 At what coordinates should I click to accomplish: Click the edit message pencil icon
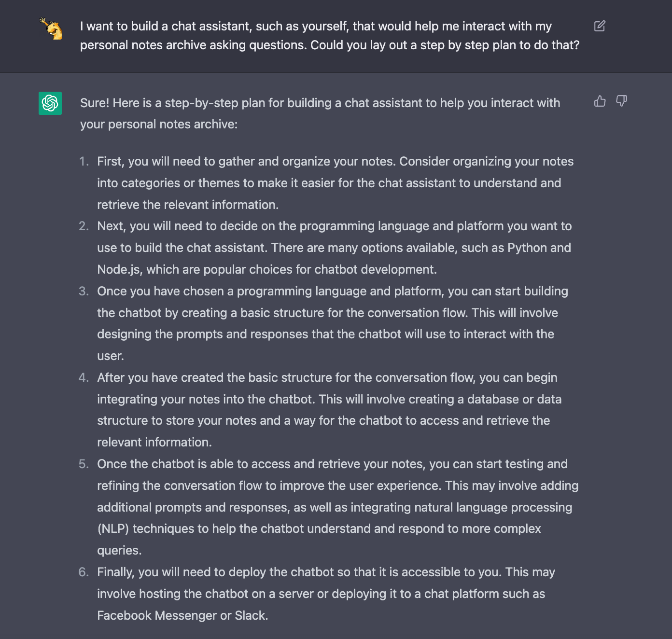600,26
